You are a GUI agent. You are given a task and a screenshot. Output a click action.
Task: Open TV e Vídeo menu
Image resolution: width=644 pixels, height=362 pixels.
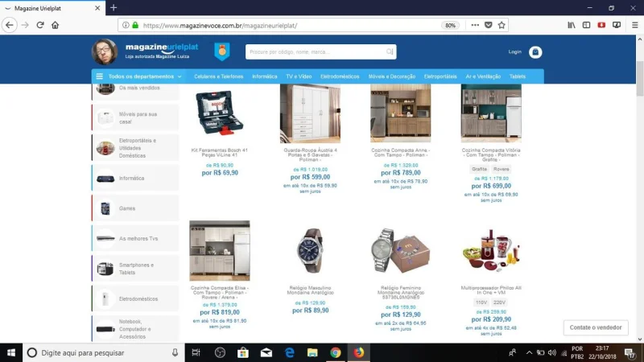tap(299, 76)
